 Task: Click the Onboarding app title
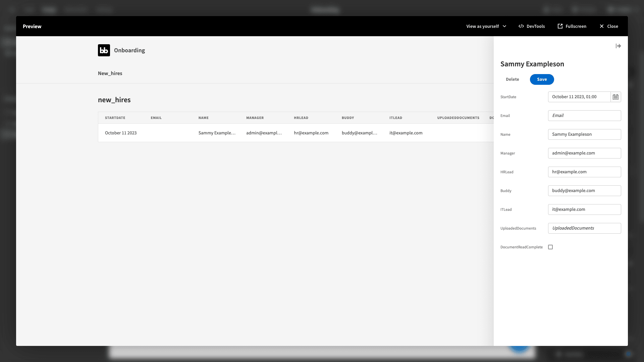[129, 50]
